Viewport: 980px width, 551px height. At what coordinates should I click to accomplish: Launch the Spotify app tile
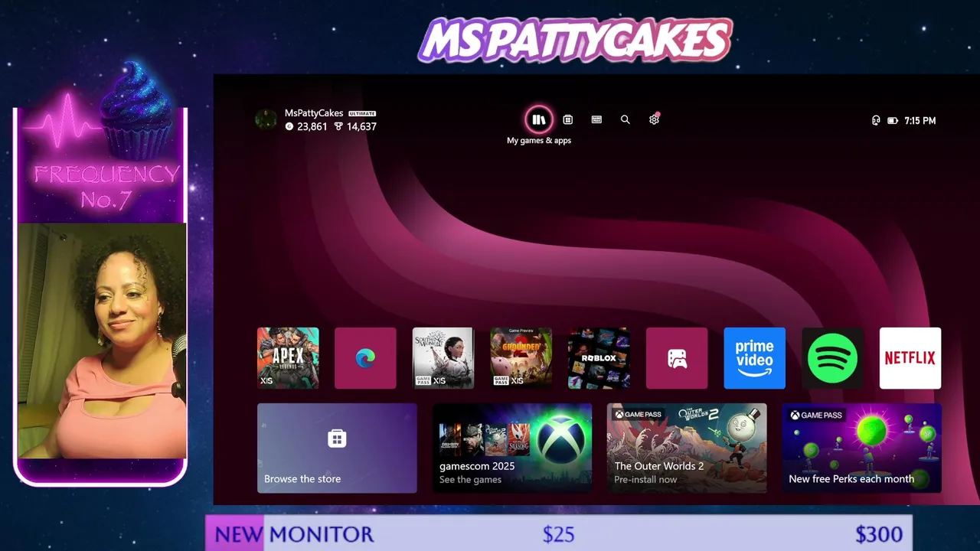tap(832, 358)
